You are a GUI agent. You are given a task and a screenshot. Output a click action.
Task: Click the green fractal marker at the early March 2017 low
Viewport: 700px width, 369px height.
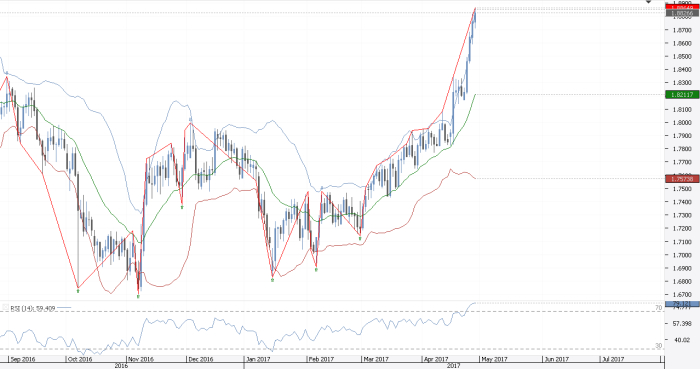[x=360, y=239]
